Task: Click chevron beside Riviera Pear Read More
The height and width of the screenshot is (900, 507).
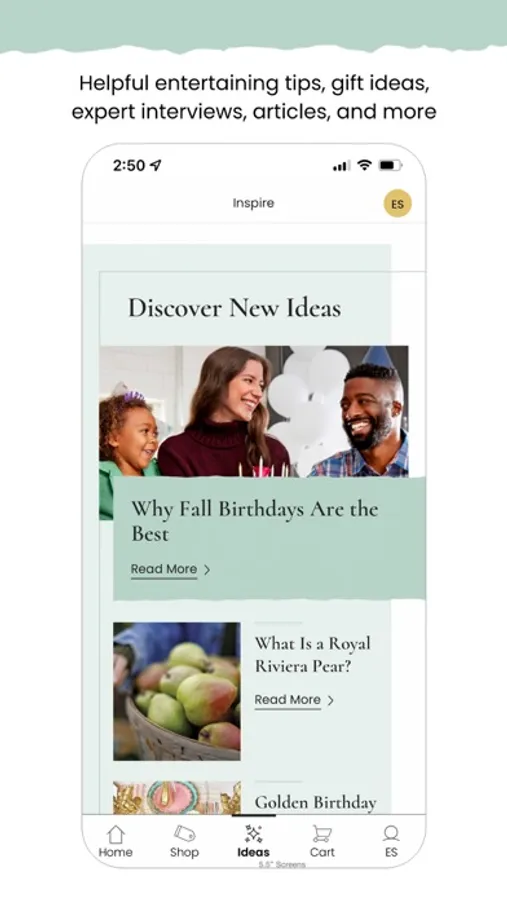Action: tap(331, 700)
